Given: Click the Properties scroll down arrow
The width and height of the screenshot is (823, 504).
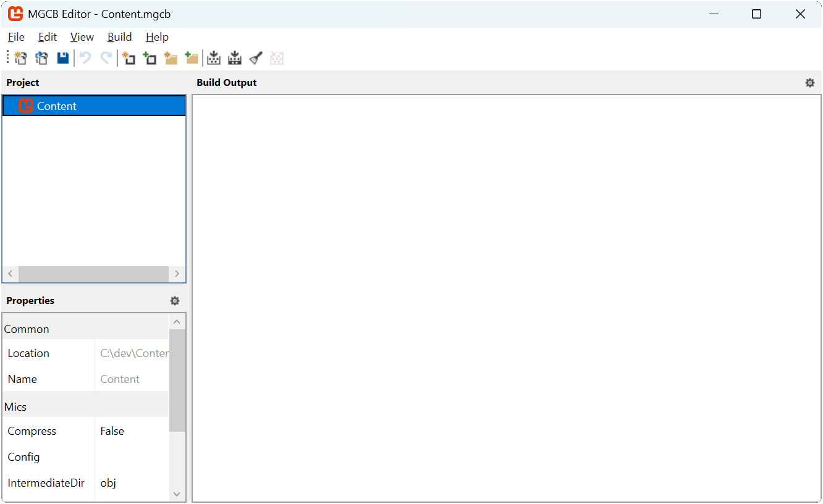Looking at the screenshot, I should [x=177, y=493].
